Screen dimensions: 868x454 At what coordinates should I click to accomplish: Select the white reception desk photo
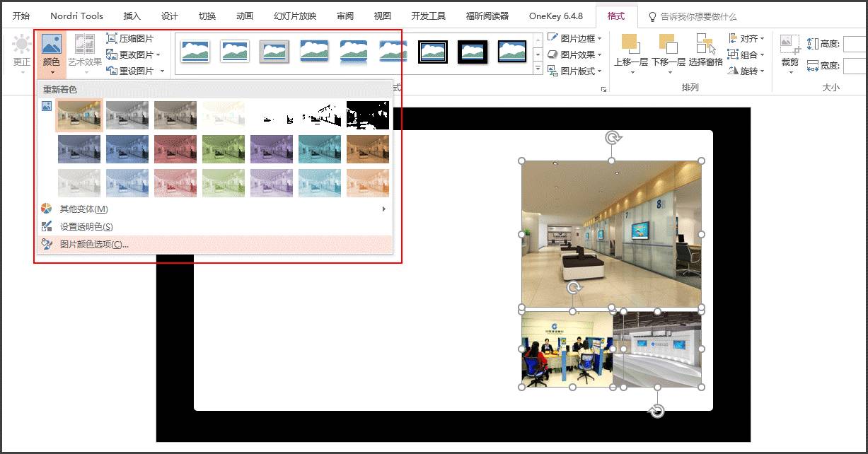pyautogui.click(x=657, y=349)
